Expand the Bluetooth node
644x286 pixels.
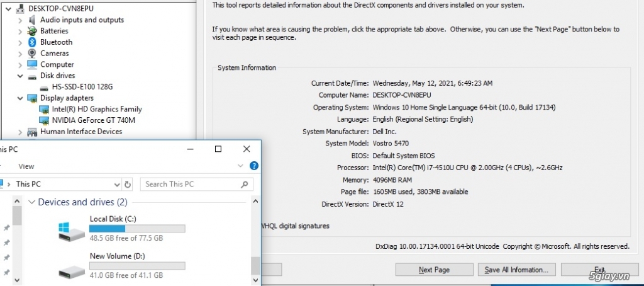click(x=20, y=42)
